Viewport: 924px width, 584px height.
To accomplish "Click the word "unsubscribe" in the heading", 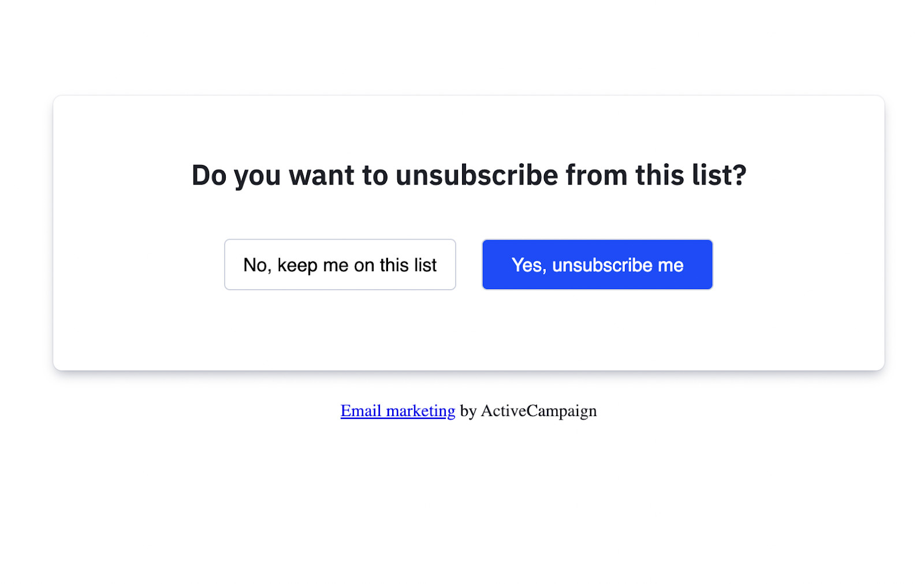I will pos(476,175).
